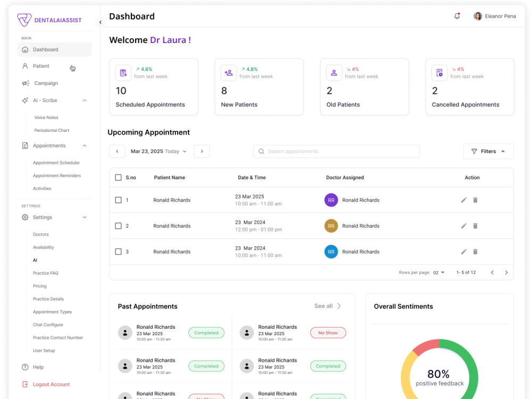Screen dimensions: 532x399
Task: Open Patient in the sidebar
Action: tap(41, 66)
